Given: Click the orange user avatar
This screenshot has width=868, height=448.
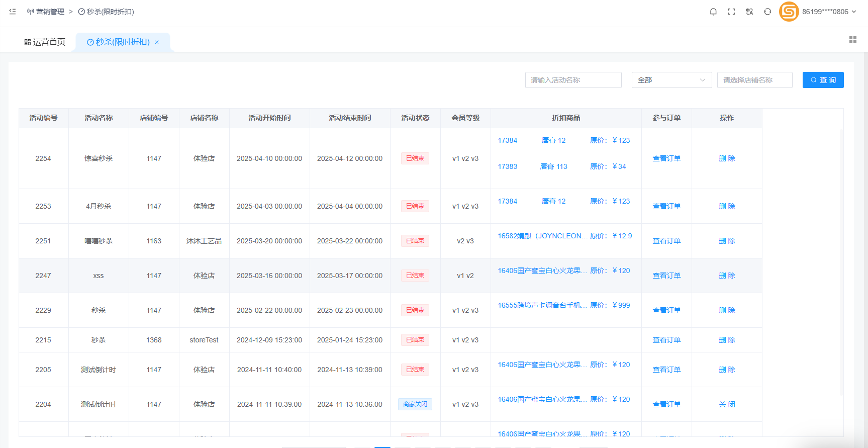Looking at the screenshot, I should tap(789, 12).
